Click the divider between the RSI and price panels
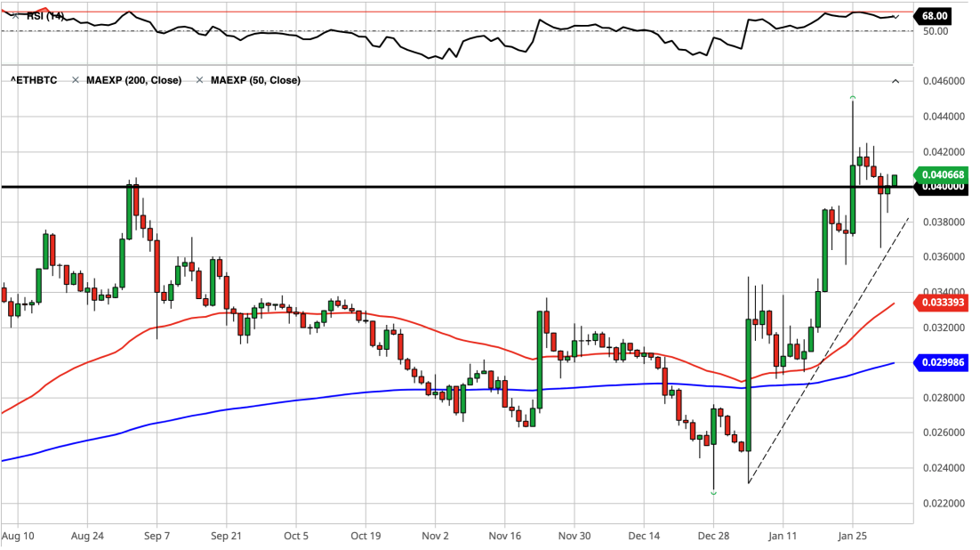This screenshot has width=980, height=550. click(x=457, y=65)
